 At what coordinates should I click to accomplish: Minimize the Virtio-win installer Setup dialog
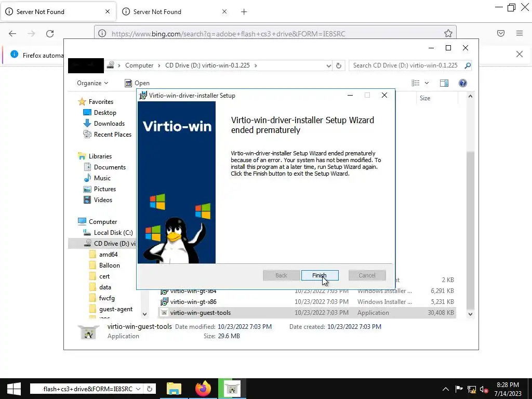click(x=350, y=96)
